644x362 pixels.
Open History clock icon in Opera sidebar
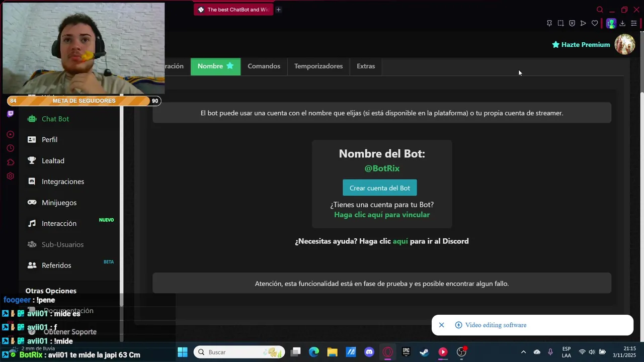[10, 148]
